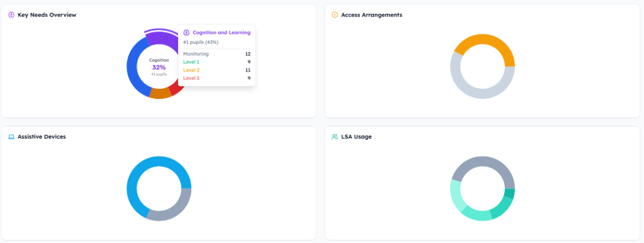The width and height of the screenshot is (644, 243).
Task: Click the orange 'Level 2' tooltip row
Action: [x=217, y=71]
